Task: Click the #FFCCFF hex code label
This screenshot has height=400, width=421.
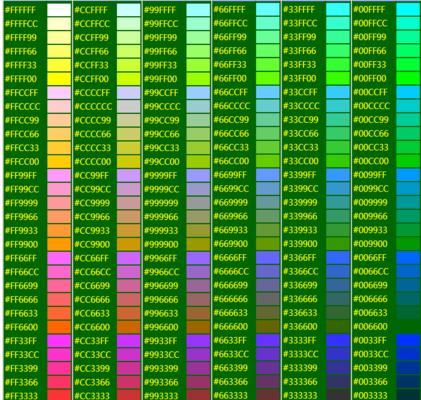Action: [x=21, y=93]
